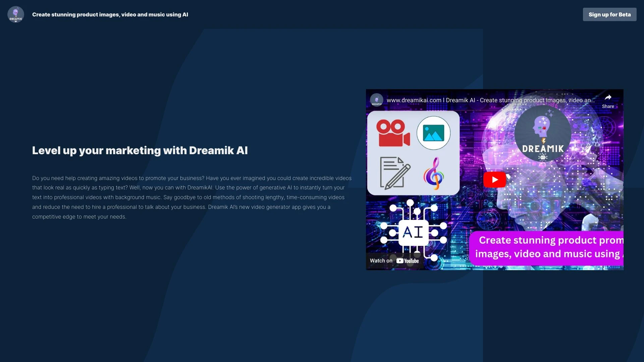Click the purple promo banner on the thumbnail

[x=548, y=247]
